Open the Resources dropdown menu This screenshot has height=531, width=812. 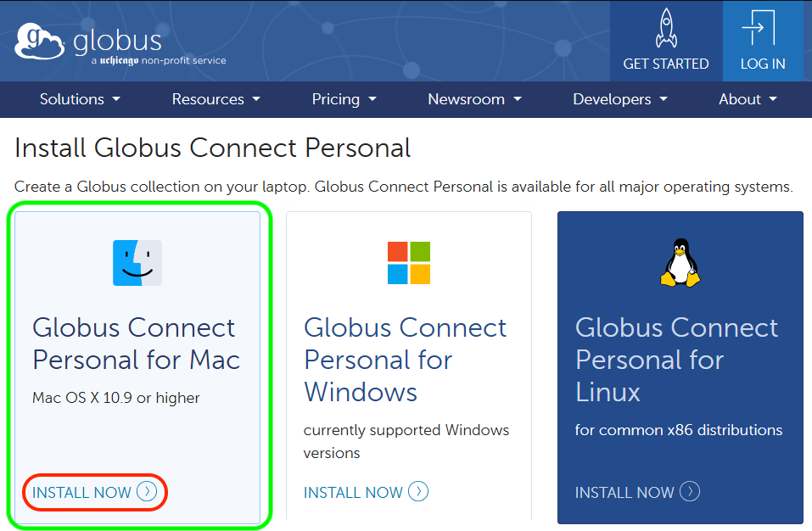click(x=216, y=99)
